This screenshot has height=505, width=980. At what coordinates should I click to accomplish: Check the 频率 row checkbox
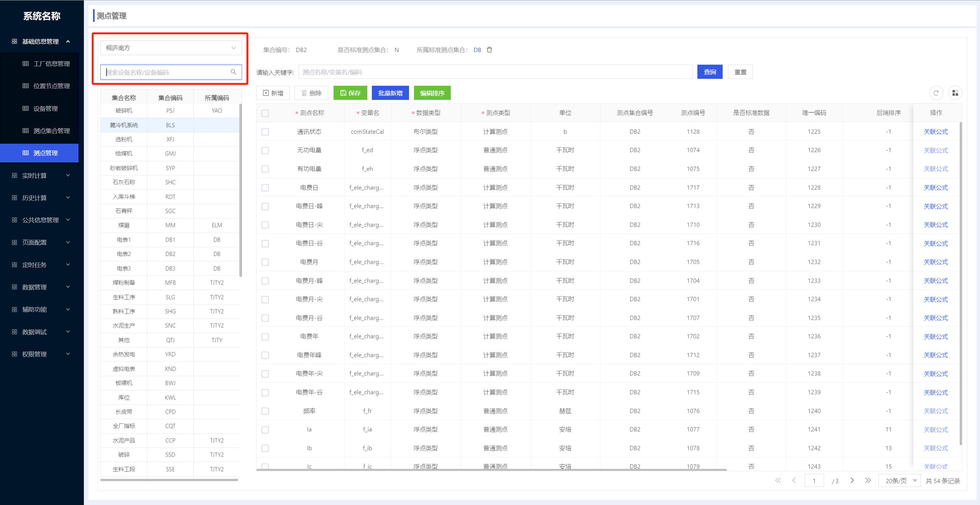[x=265, y=411]
